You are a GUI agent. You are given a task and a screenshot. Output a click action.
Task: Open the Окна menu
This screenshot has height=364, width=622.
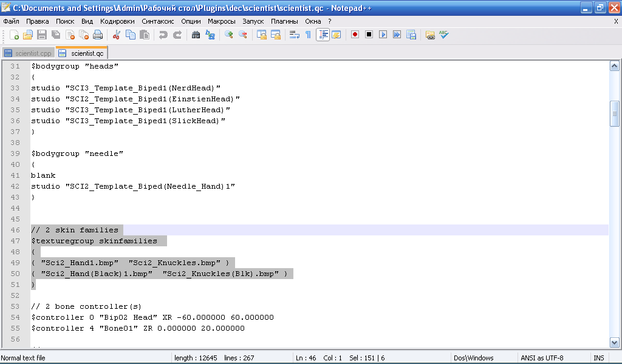pos(313,21)
